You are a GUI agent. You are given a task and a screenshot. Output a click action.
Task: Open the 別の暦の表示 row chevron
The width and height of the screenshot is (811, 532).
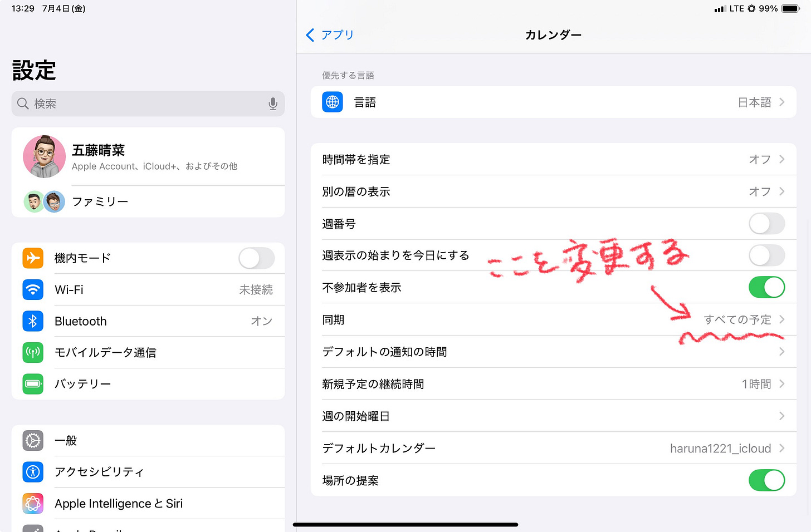782,191
